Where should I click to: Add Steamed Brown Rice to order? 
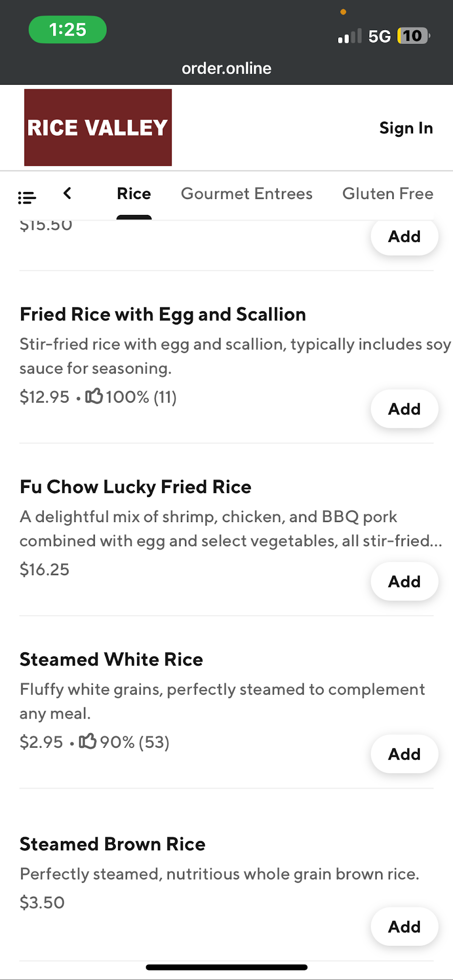[404, 926]
